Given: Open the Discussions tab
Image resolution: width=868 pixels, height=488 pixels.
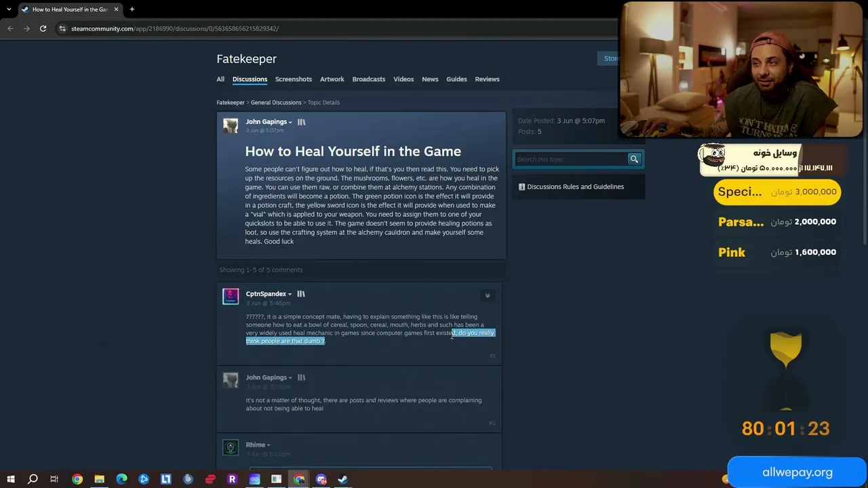Looking at the screenshot, I should pos(250,79).
